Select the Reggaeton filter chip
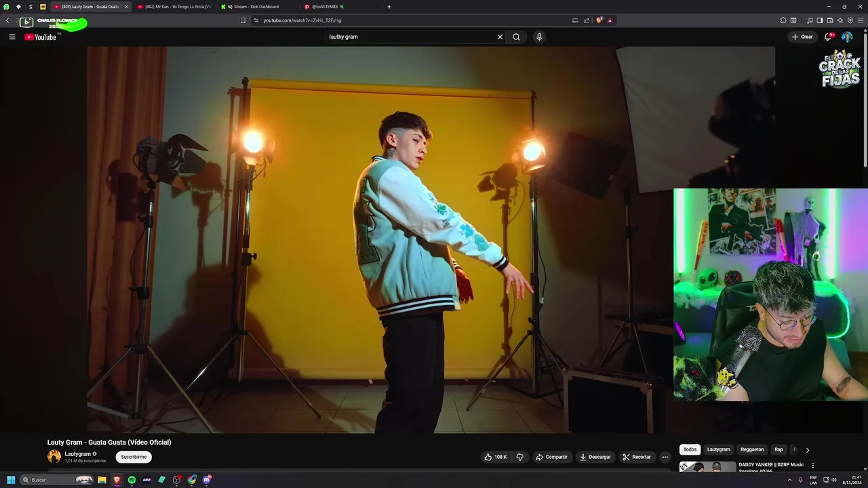Viewport: 868px width, 488px height. tap(752, 449)
